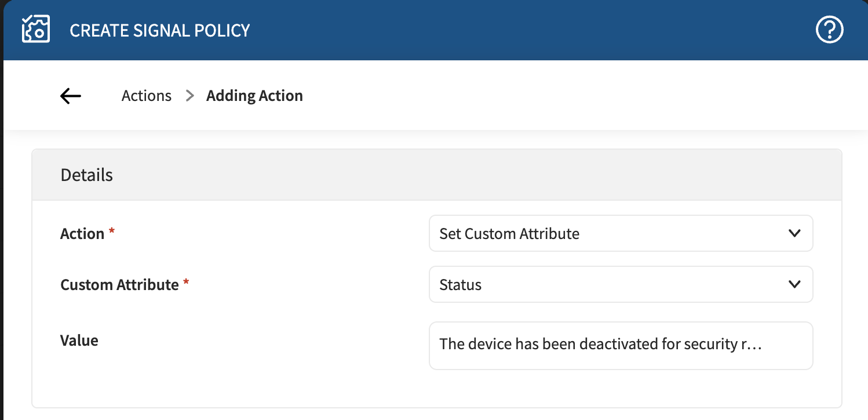Click the red asterisk beside Custom Attribute
The image size is (868, 420).
[x=186, y=283]
